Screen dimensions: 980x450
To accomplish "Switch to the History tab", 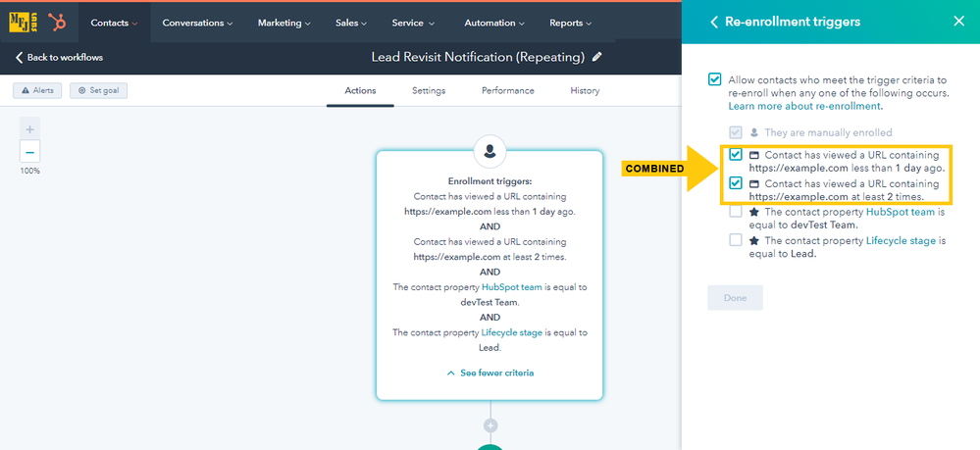I will [585, 90].
